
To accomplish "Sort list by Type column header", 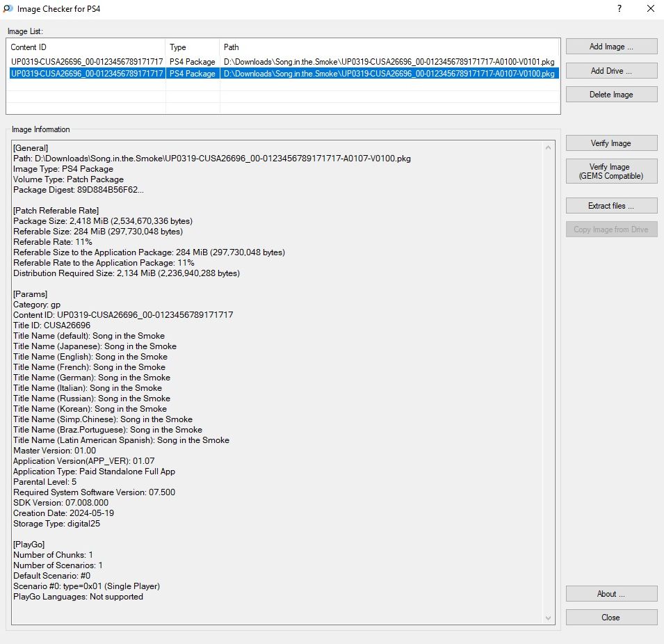I will pos(193,47).
